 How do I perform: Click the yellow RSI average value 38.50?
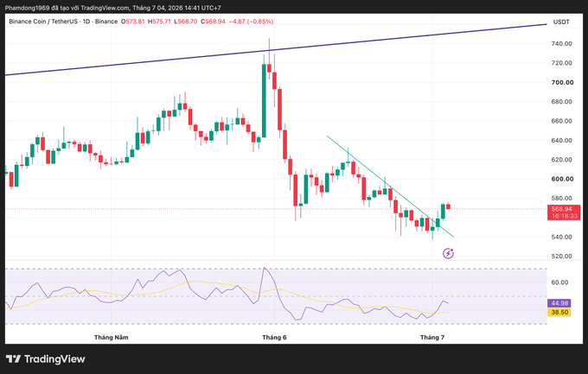point(559,312)
